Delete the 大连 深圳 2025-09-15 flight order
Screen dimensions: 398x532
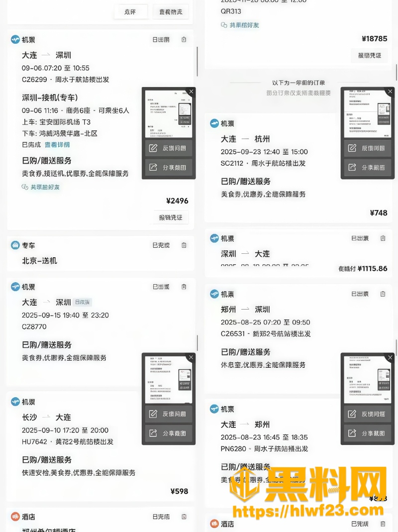click(x=184, y=287)
